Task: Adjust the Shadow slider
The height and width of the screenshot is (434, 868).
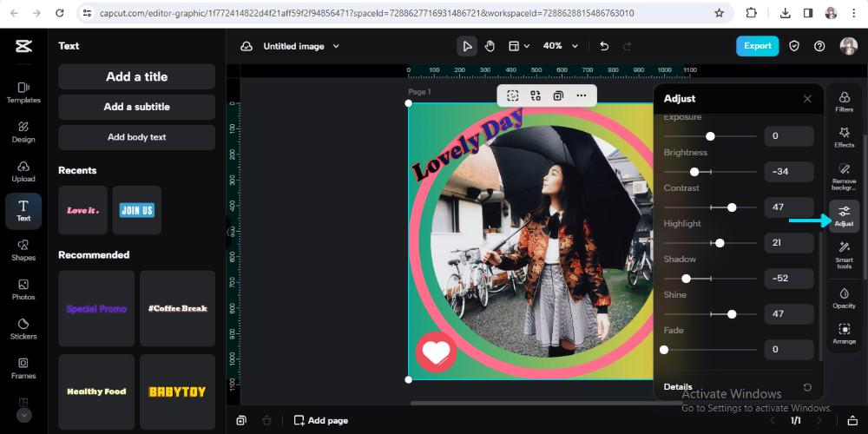Action: pyautogui.click(x=710, y=279)
